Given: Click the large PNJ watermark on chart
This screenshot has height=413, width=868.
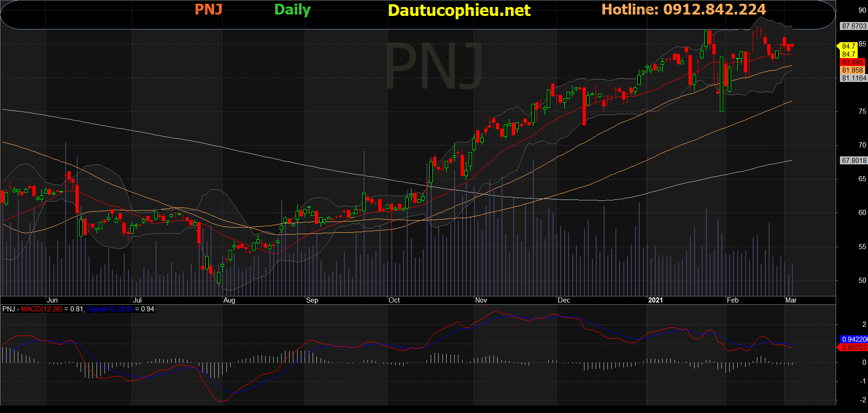Looking at the screenshot, I should pyautogui.click(x=434, y=66).
